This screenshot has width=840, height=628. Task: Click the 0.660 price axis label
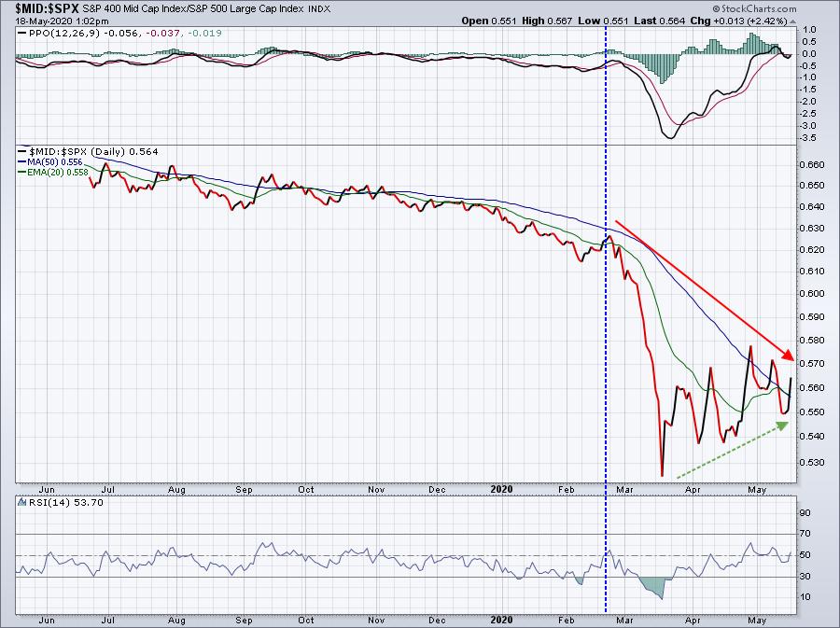coord(814,164)
